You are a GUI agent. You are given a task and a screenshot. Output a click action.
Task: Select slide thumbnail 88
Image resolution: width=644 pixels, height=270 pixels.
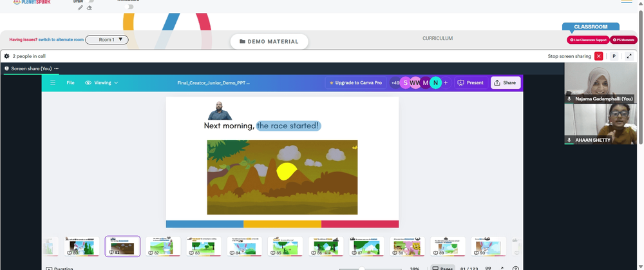coord(407,246)
